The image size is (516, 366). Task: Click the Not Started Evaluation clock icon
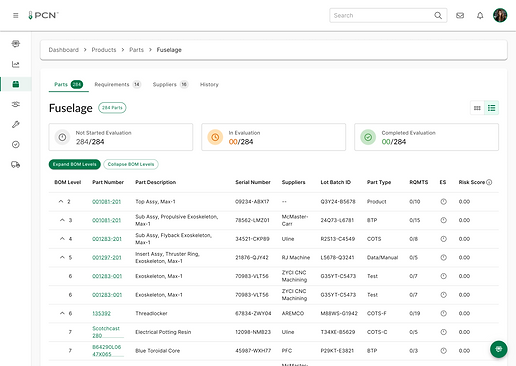pos(62,137)
